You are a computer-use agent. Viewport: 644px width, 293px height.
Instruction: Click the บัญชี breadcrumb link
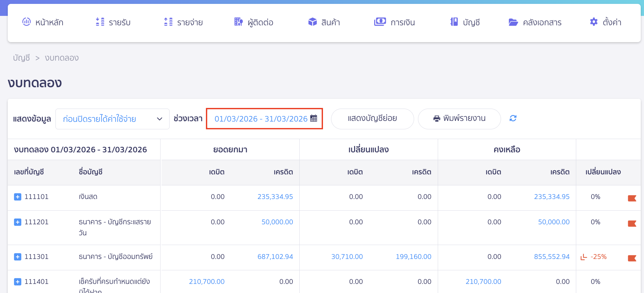(x=21, y=58)
